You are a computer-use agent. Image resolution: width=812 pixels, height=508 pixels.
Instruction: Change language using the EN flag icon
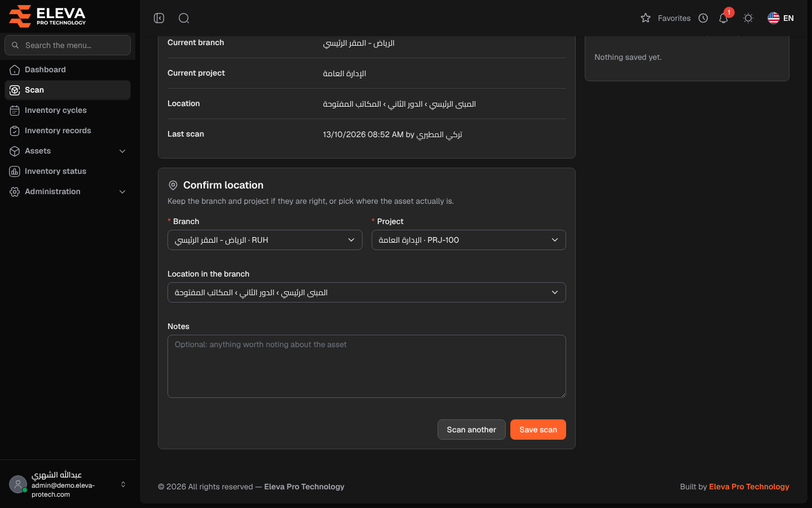point(773,18)
